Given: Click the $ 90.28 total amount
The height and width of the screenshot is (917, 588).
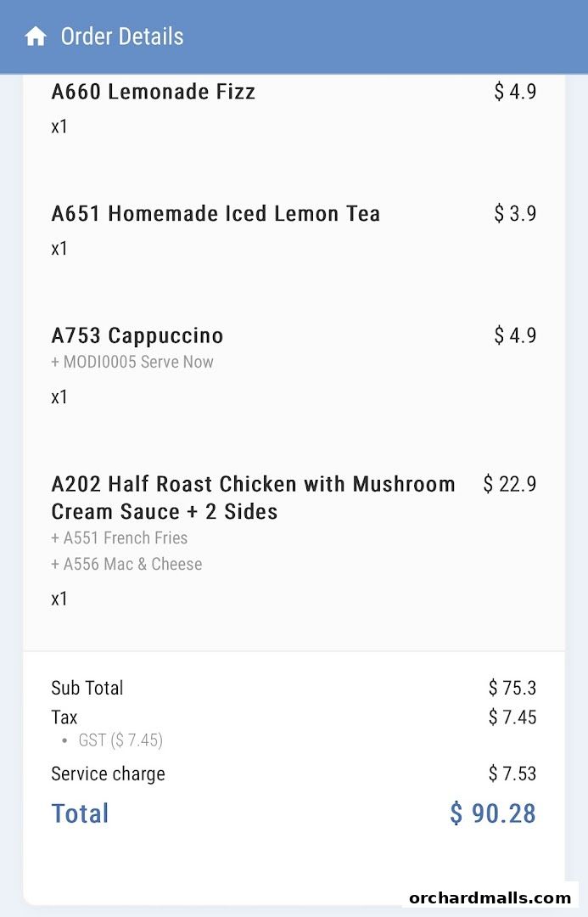Looking at the screenshot, I should [493, 813].
